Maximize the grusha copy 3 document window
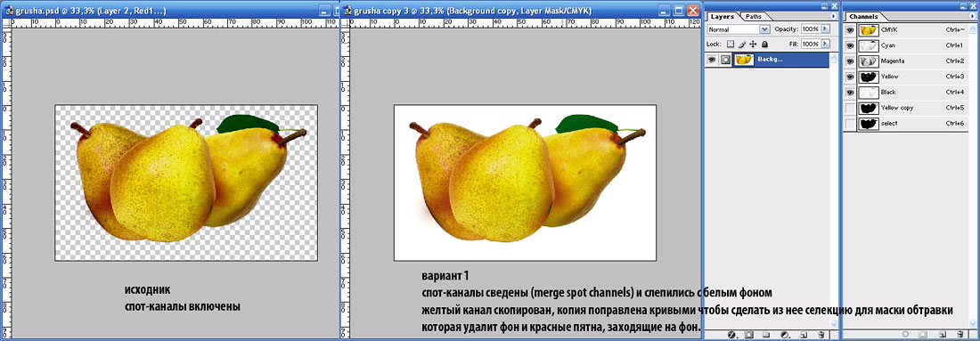Screen dimensions: 980x341 tap(679, 11)
